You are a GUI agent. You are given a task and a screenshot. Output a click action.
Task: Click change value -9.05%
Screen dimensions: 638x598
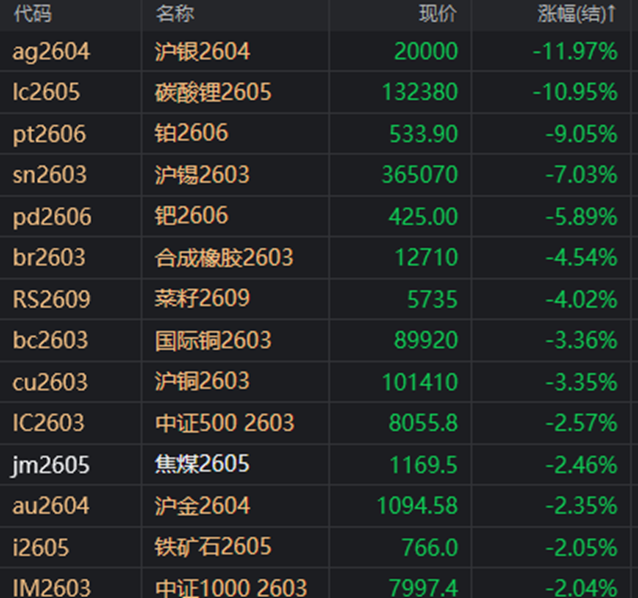coord(581,134)
